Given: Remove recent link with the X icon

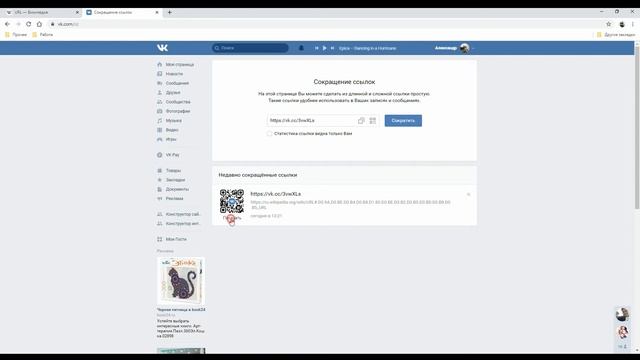Looking at the screenshot, I should click(469, 195).
